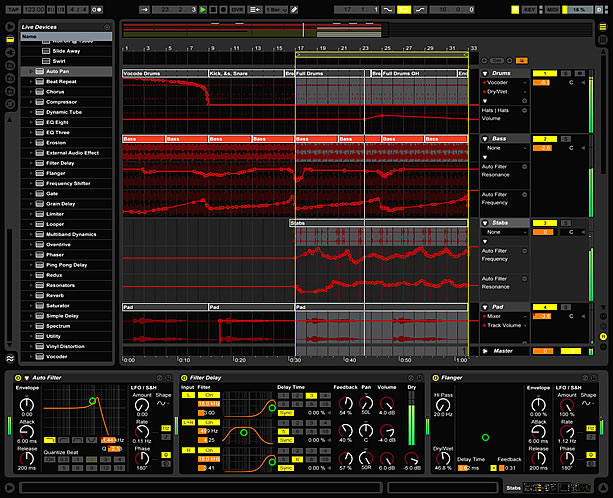Open the 1 Bar quantization menu
Image resolution: width=613 pixels, height=498 pixels.
click(x=276, y=9)
